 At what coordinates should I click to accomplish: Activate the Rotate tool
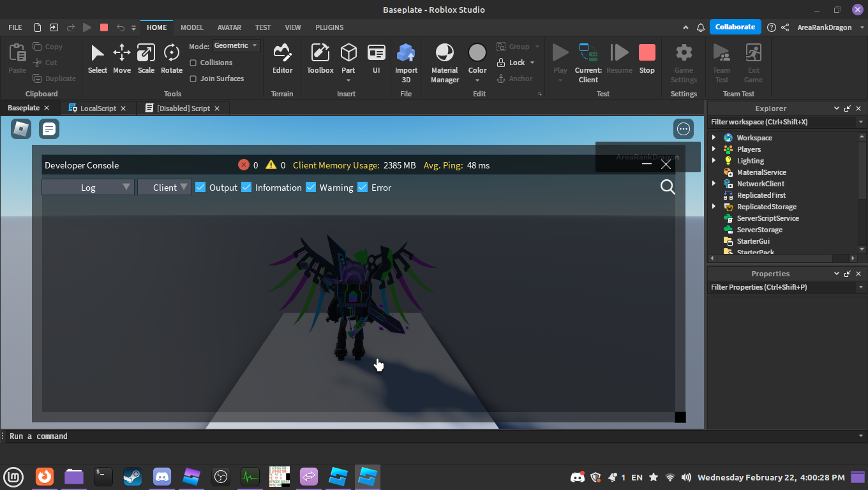click(x=171, y=59)
